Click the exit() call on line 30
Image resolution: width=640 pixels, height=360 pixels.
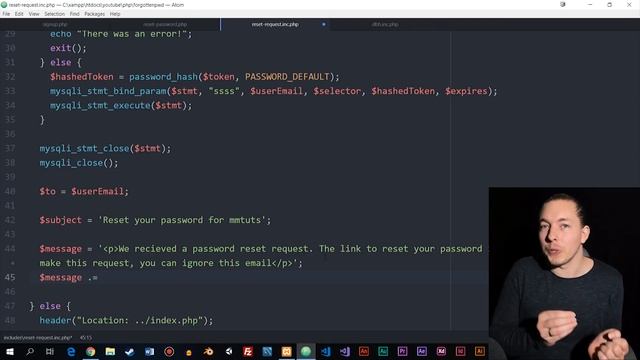(68, 48)
